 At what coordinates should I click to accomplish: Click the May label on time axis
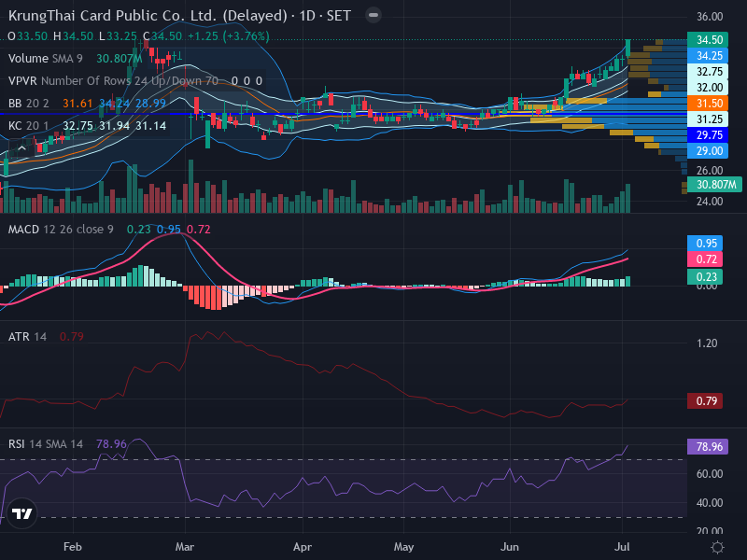point(403,547)
